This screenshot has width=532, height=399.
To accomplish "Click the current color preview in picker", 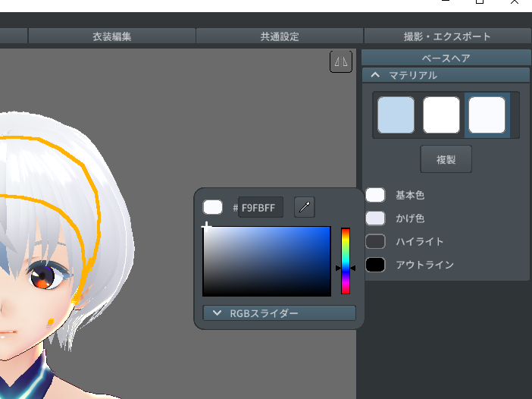I will [213, 207].
